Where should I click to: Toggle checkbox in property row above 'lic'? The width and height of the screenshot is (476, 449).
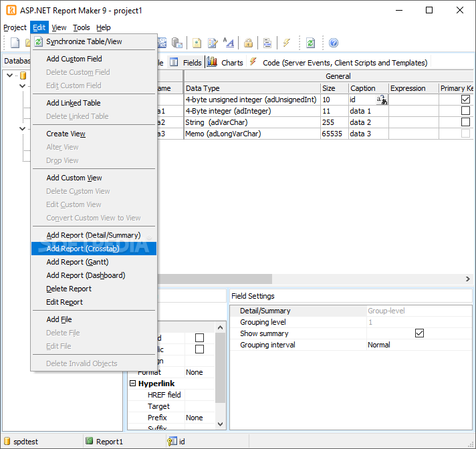pos(199,337)
